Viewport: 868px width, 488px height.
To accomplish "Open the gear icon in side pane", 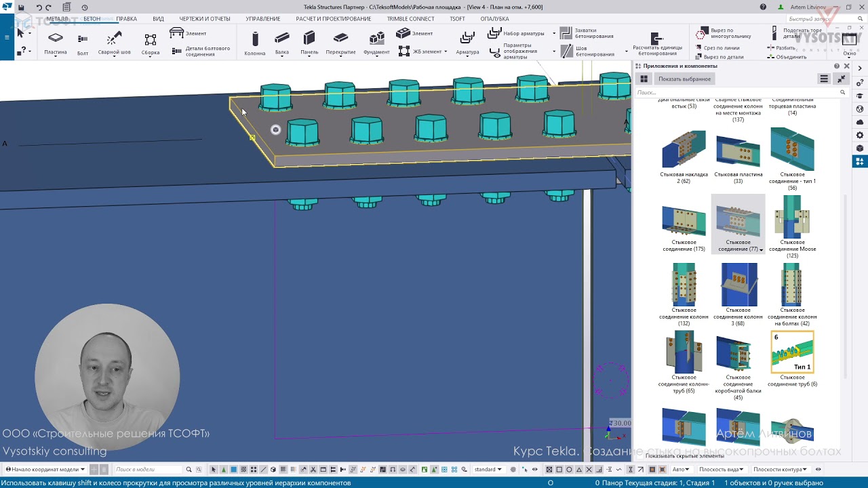I will [860, 135].
